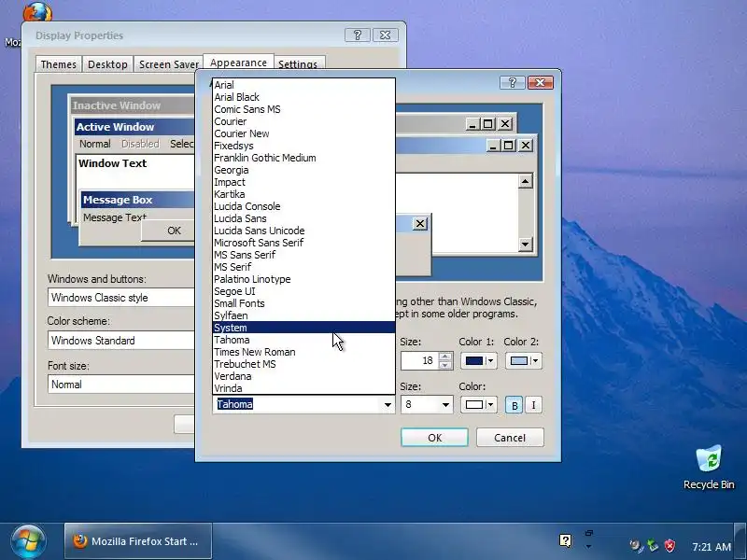Toggle the Italic font button

[533, 405]
